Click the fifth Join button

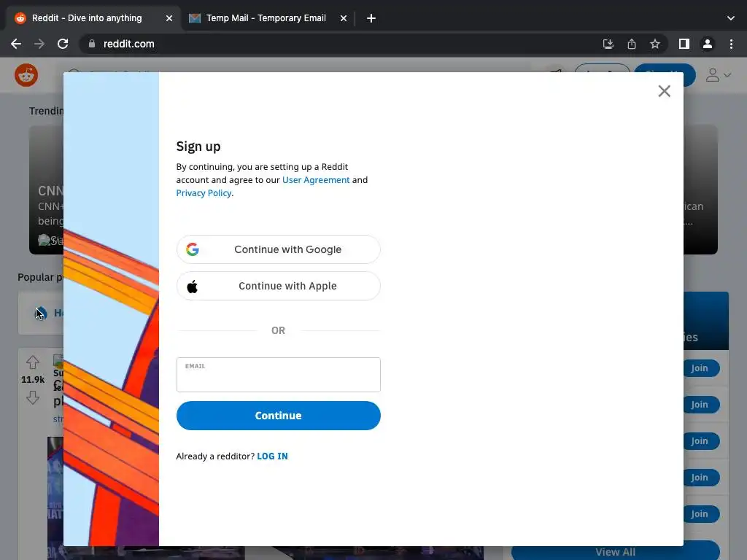coord(701,514)
